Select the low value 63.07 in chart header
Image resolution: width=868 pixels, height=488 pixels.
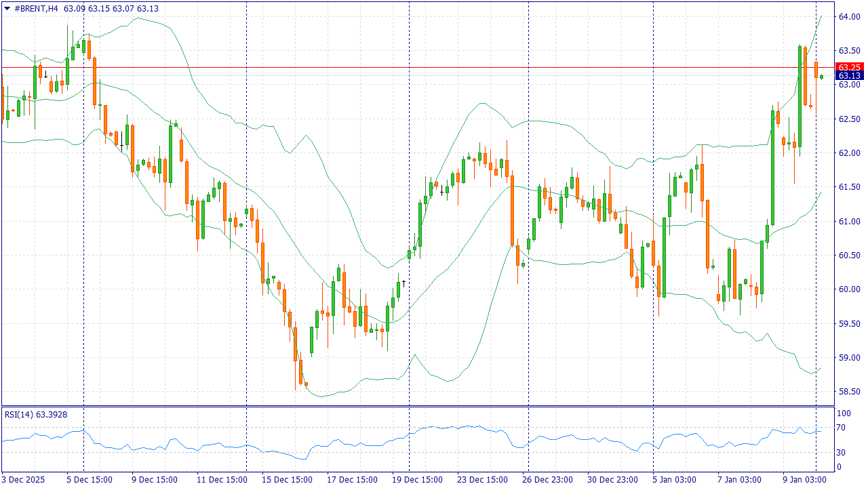[123, 9]
